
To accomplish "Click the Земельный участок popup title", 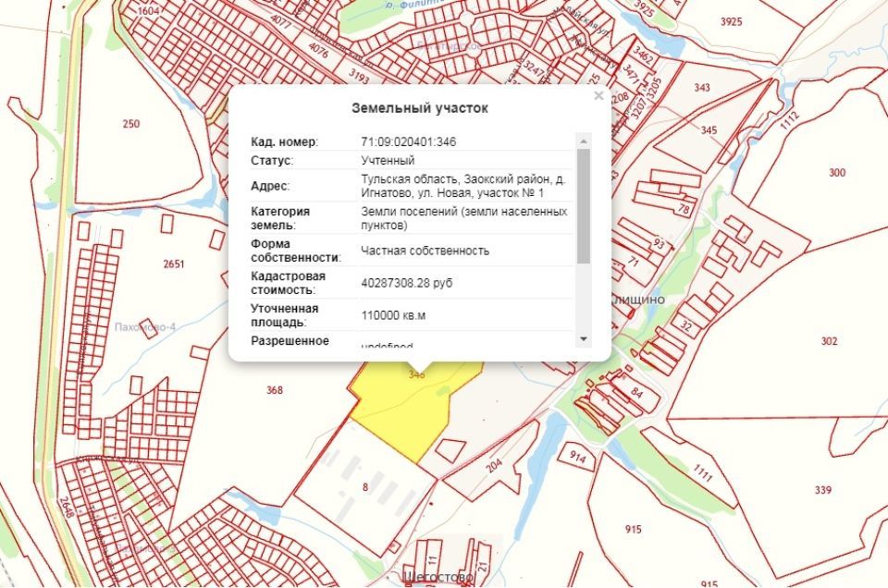I will pos(420,108).
